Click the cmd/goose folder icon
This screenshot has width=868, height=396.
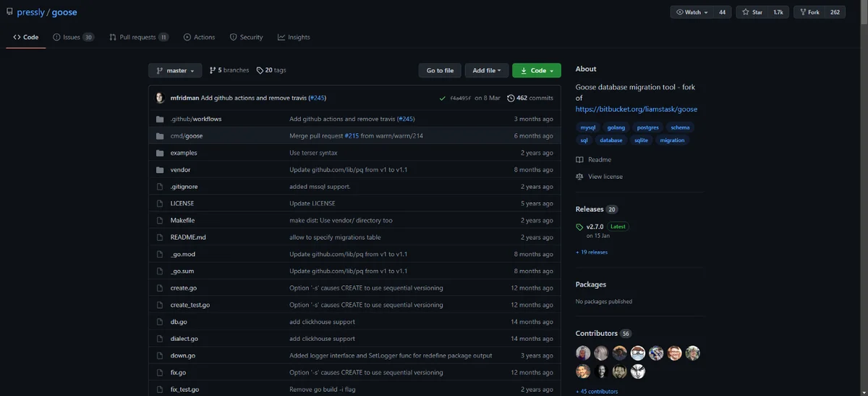click(160, 136)
